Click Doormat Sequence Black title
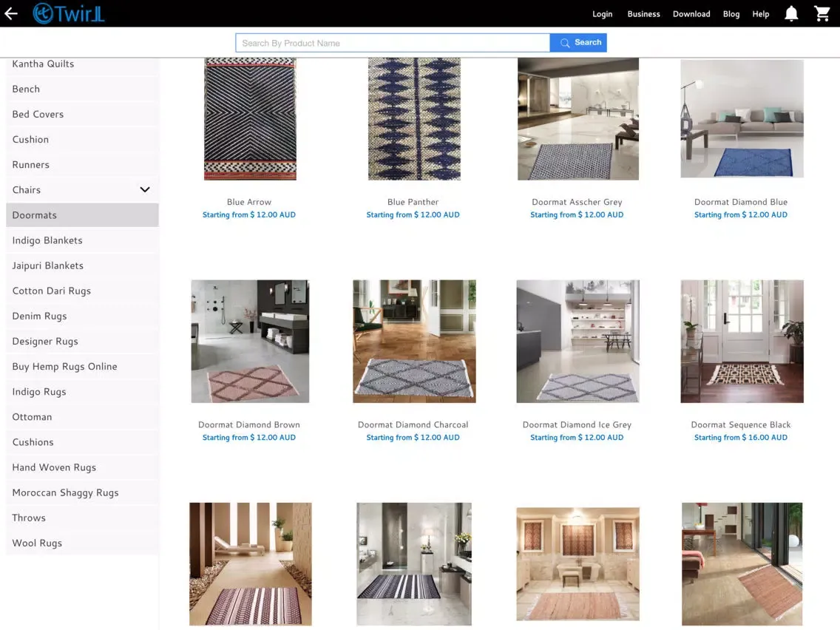Screen dimensions: 840x630 [741, 425]
